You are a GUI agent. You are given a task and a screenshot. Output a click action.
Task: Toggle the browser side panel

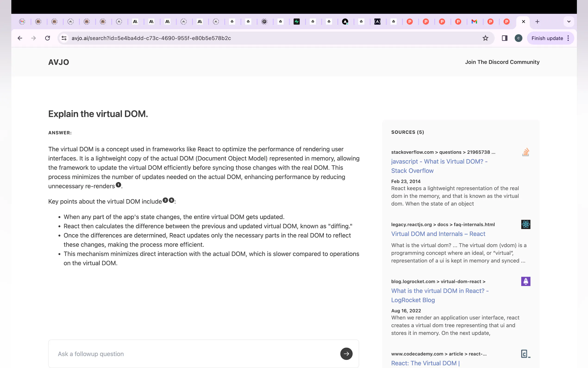(x=504, y=38)
